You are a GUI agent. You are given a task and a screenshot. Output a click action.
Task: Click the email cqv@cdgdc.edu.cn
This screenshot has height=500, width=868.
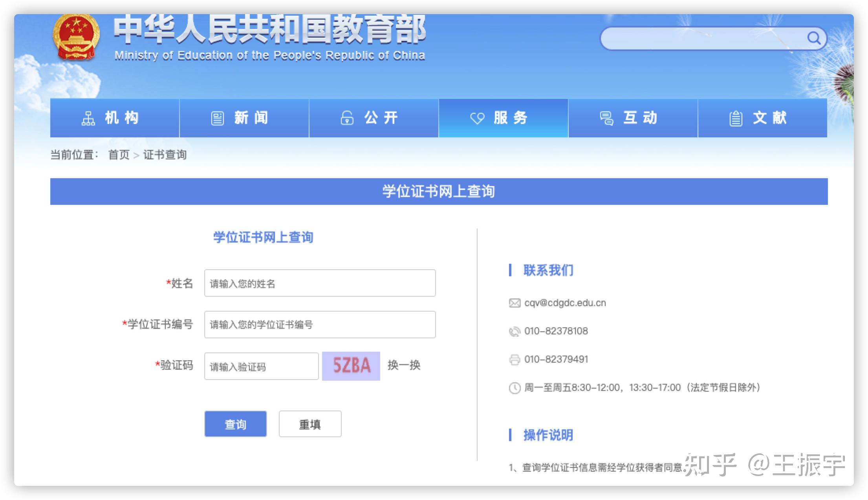(x=565, y=303)
